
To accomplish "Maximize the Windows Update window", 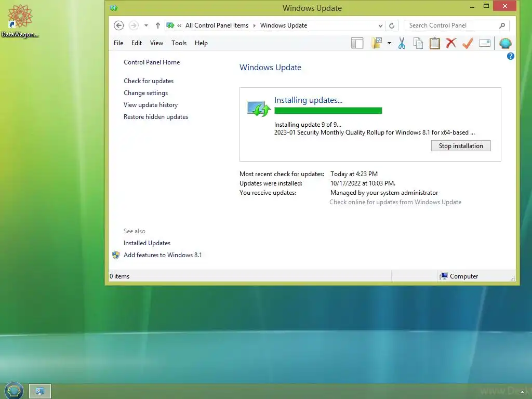I will point(486,6).
